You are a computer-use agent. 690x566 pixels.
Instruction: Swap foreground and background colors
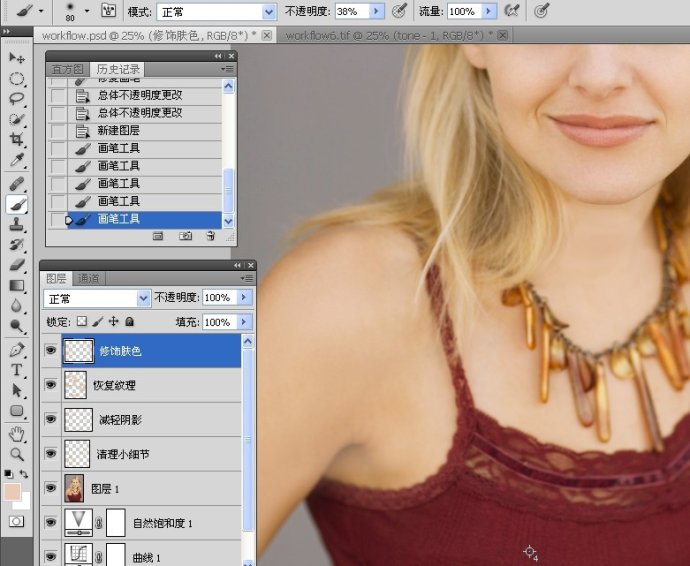(x=24, y=474)
